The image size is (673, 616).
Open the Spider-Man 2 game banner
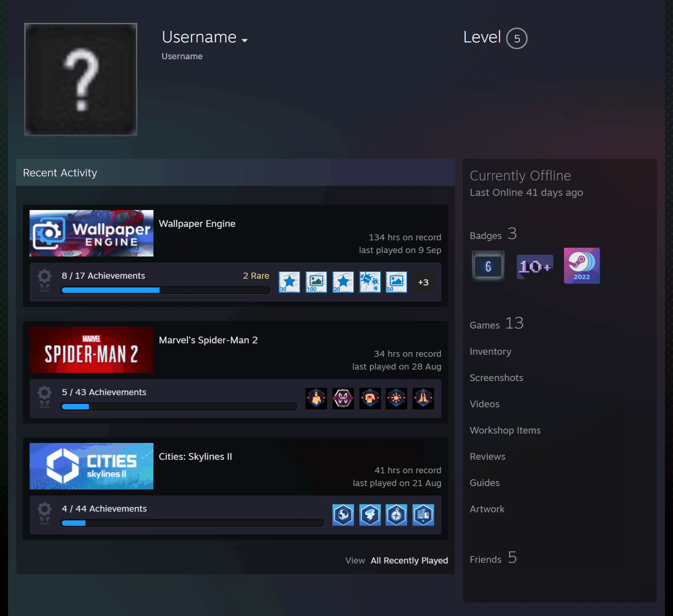pos(91,350)
